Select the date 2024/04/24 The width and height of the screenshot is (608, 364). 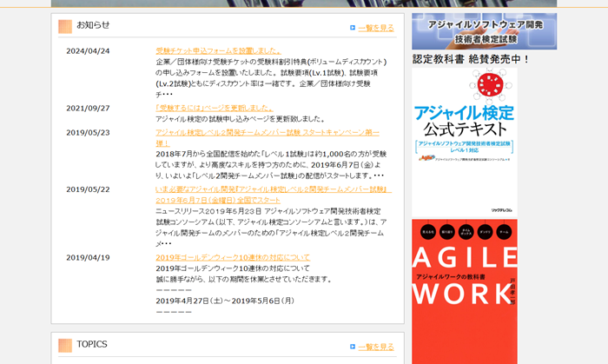tap(88, 51)
